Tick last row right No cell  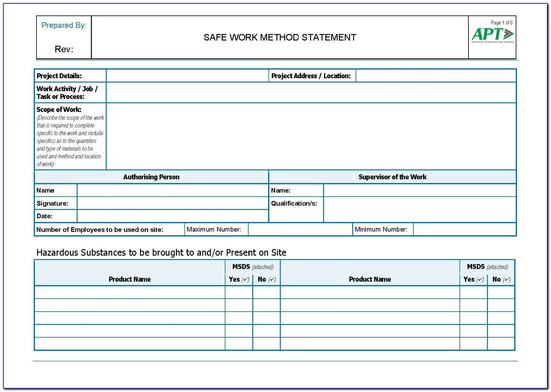(x=501, y=344)
